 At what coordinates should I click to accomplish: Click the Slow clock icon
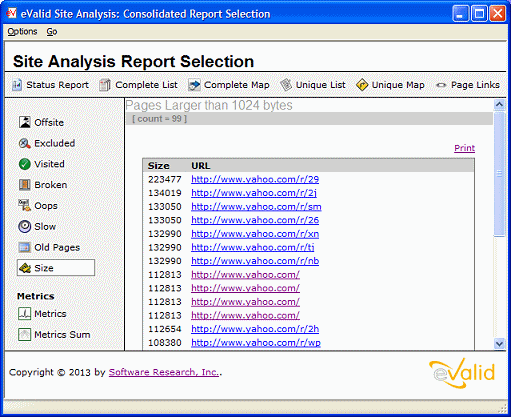click(25, 226)
